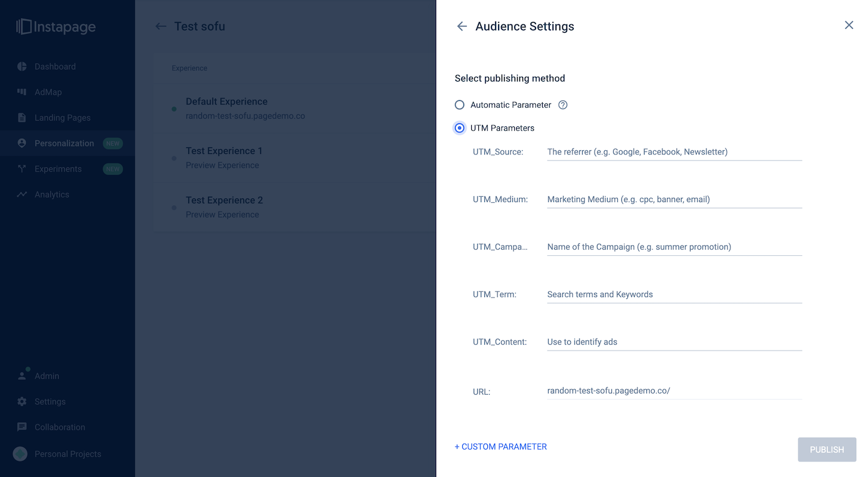868x477 pixels.
Task: Open the Personalization section
Action: pyautogui.click(x=64, y=143)
